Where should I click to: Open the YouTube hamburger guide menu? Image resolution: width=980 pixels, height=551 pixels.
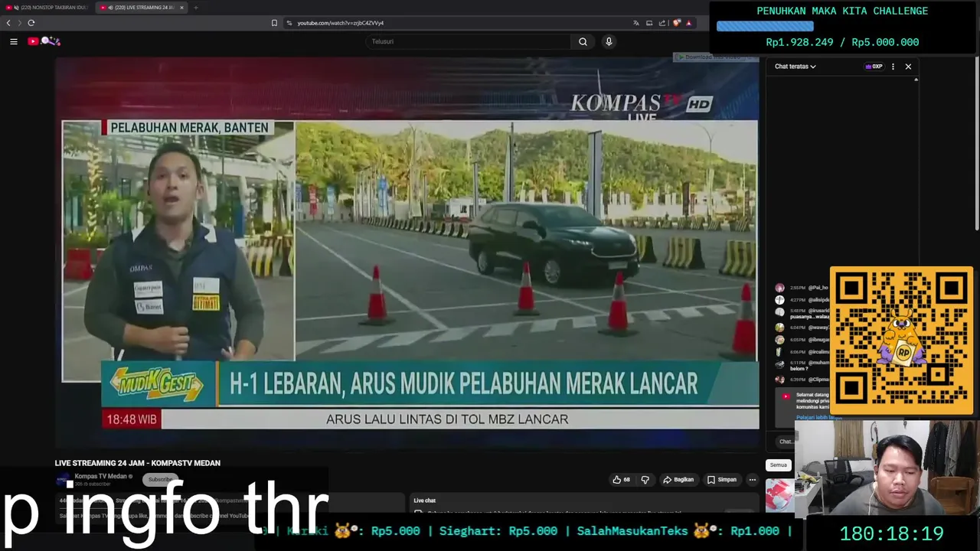[14, 41]
